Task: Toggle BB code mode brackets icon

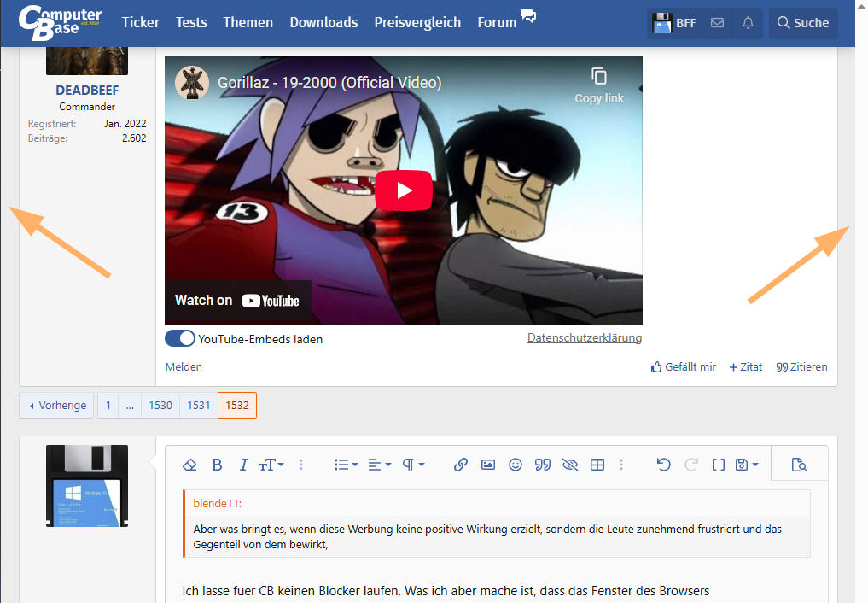Action: (718, 465)
